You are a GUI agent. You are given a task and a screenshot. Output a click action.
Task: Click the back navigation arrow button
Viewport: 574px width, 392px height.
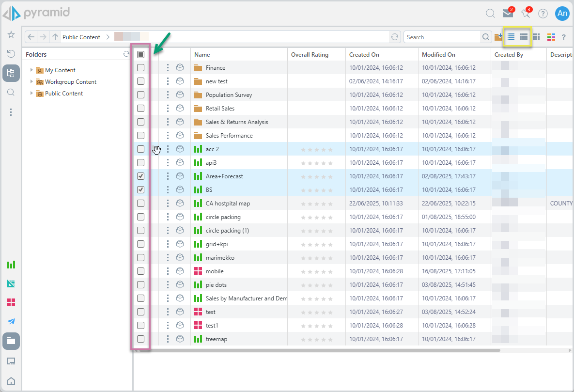coord(31,37)
